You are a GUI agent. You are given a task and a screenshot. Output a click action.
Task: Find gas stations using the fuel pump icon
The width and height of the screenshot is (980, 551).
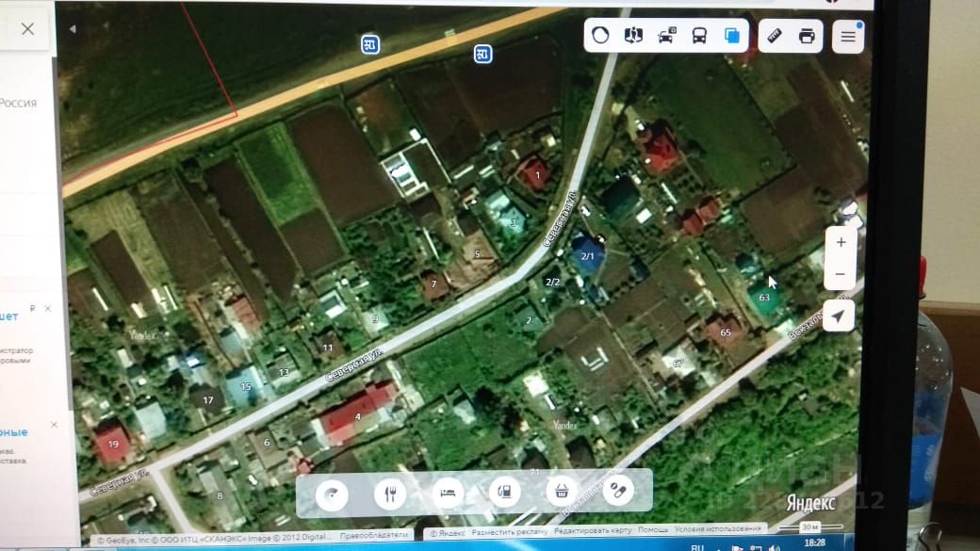[x=504, y=493]
